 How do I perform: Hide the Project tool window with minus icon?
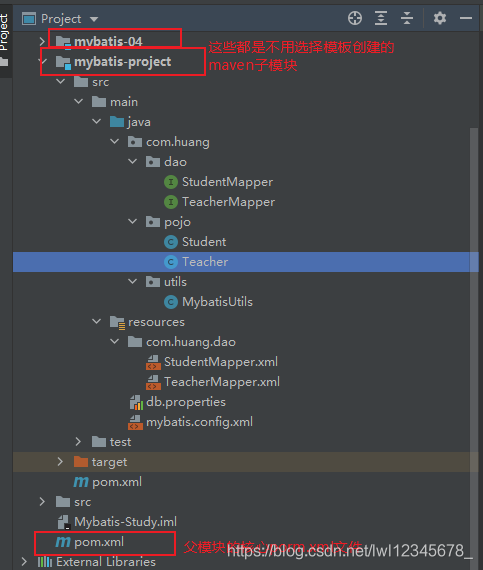(466, 18)
